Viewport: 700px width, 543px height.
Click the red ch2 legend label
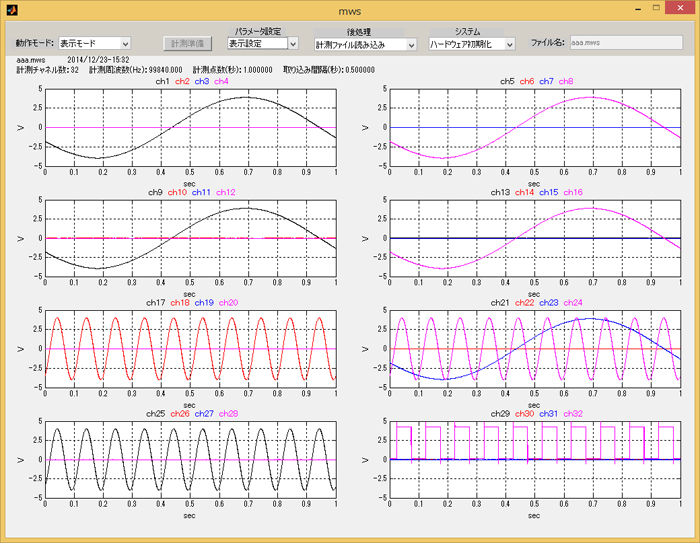click(182, 81)
